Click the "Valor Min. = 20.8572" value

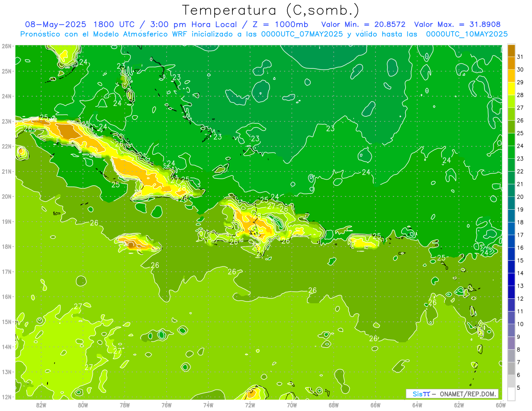[x=364, y=24]
